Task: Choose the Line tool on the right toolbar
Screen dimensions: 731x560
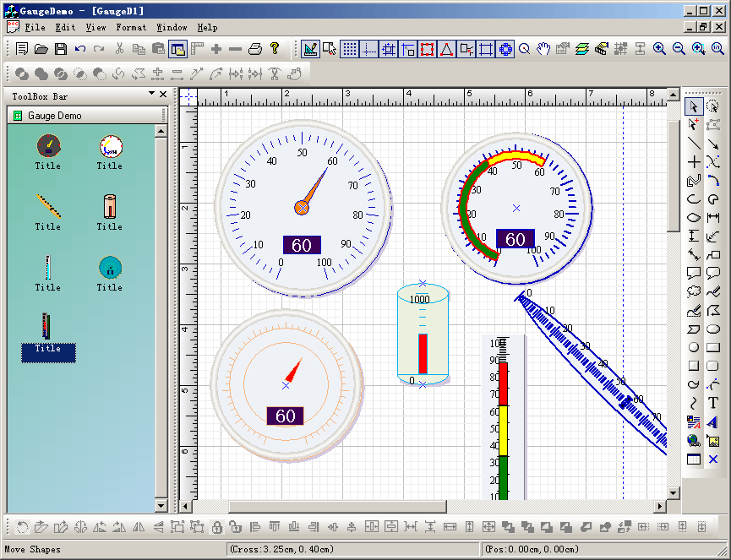Action: click(693, 144)
